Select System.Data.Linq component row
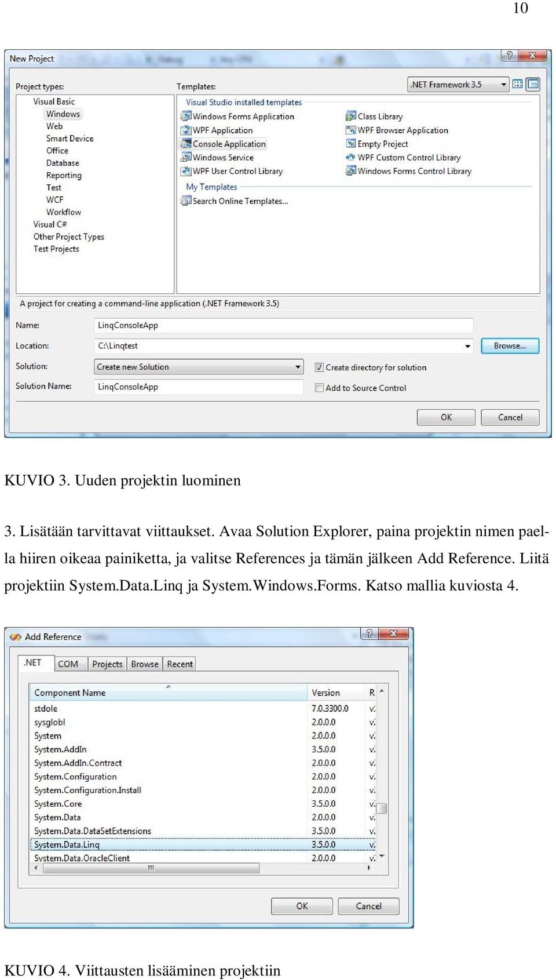This screenshot has height=980, width=556. coord(203,845)
